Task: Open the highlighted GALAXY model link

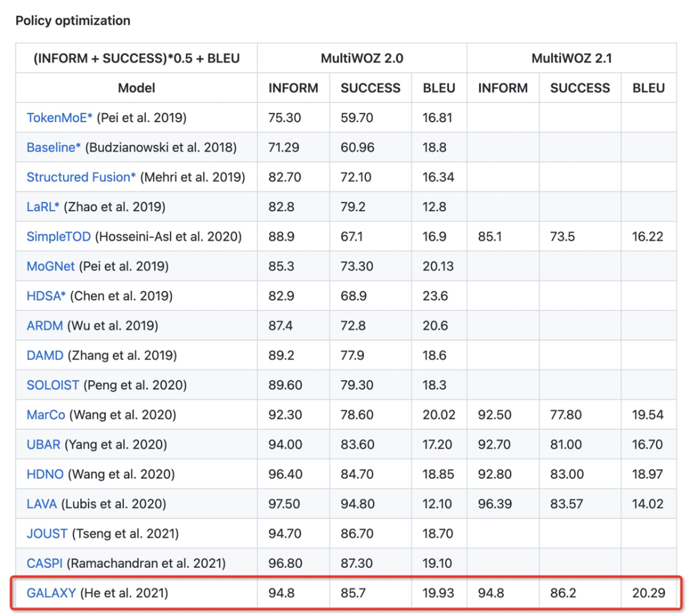Action: coord(51,593)
